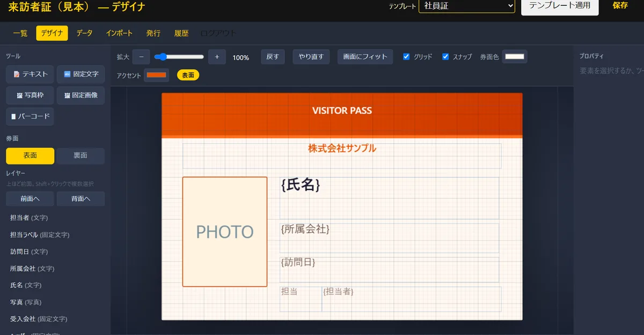Select the 氏名 (文字) layer

[x=55, y=285]
